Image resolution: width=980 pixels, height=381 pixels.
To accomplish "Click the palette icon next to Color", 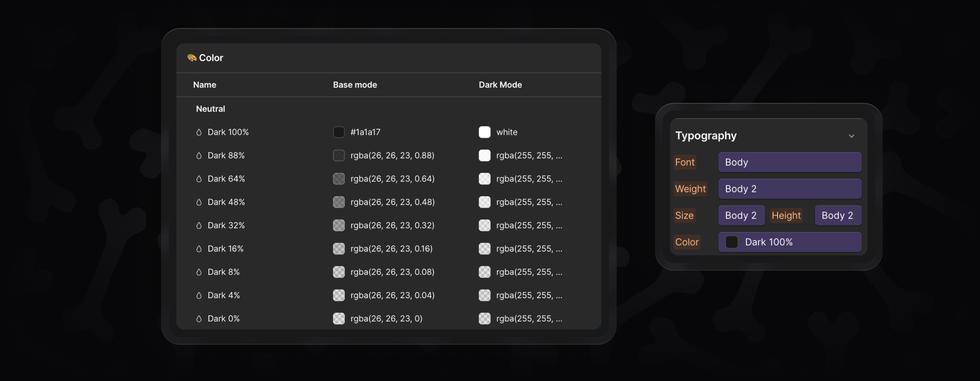I will click(192, 58).
